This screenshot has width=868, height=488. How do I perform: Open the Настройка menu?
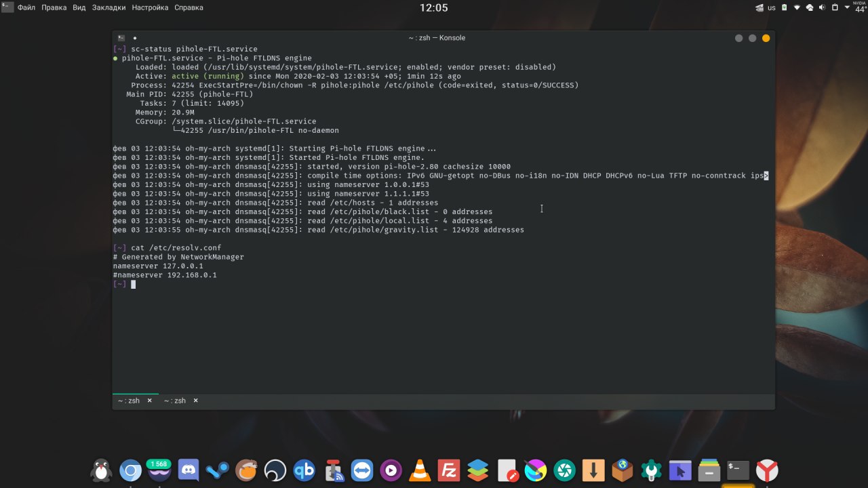tap(150, 7)
